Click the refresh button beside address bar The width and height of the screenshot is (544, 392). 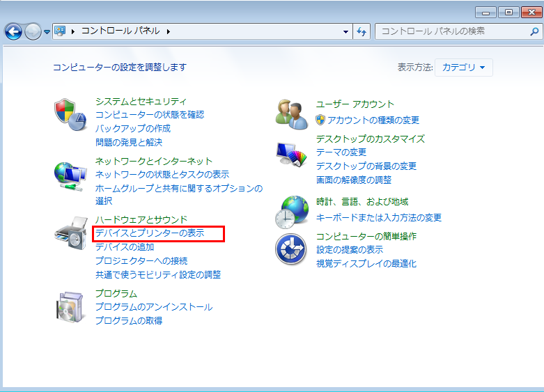362,31
